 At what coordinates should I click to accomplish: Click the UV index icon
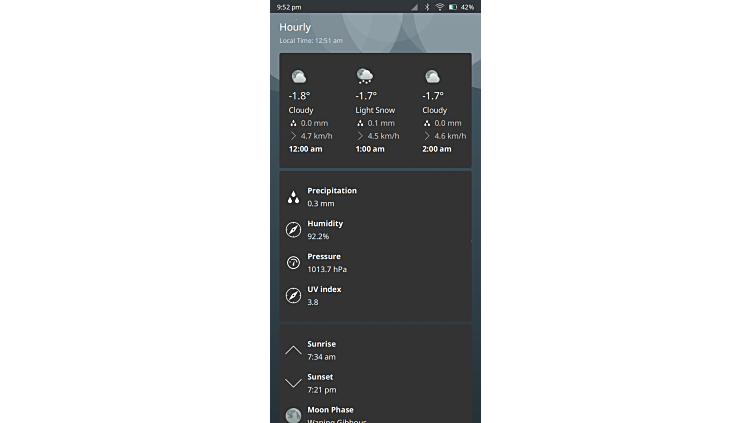pos(293,296)
